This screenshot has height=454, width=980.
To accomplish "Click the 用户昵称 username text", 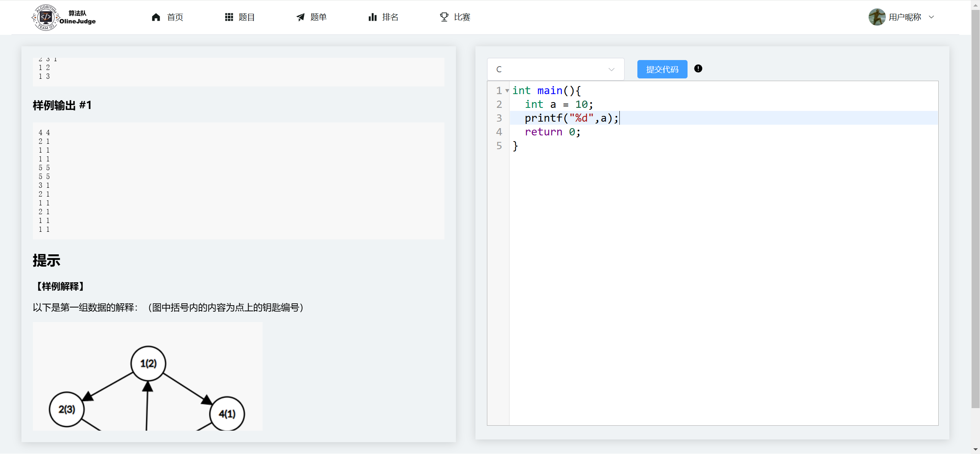I will coord(905,17).
